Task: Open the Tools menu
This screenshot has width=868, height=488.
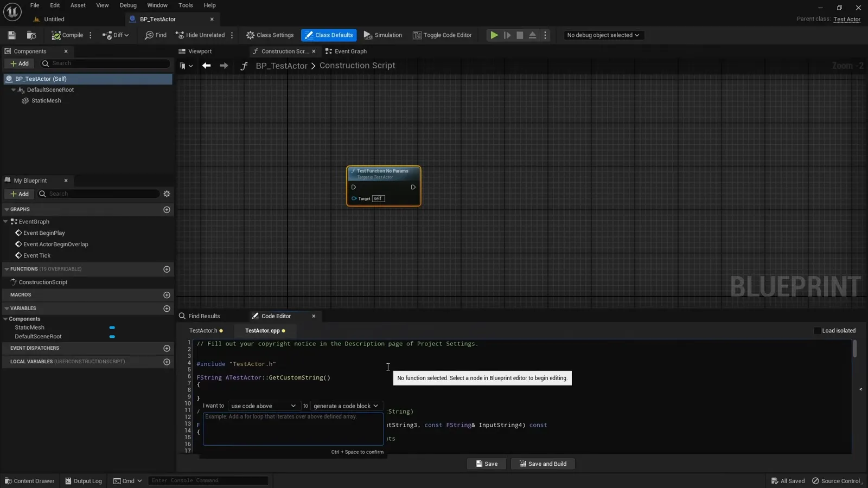Action: pyautogui.click(x=186, y=5)
